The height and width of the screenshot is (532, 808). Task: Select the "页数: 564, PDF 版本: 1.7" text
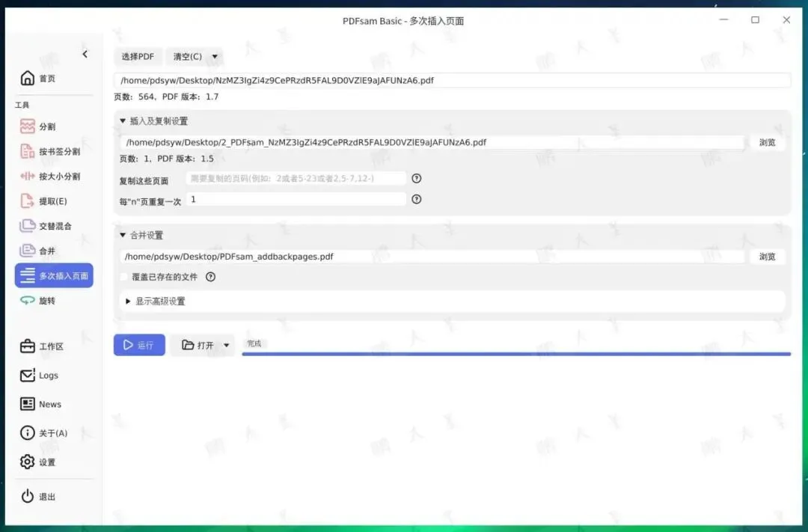[166, 97]
